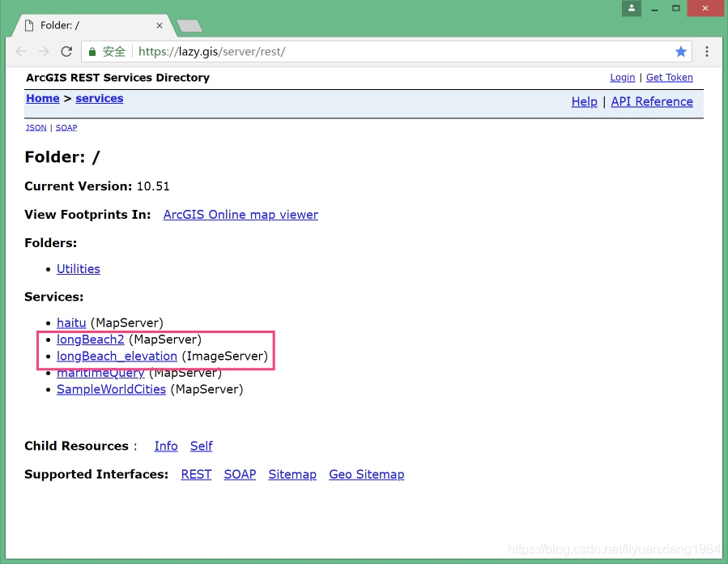Click the bookmark star icon
728x564 pixels.
(x=681, y=51)
